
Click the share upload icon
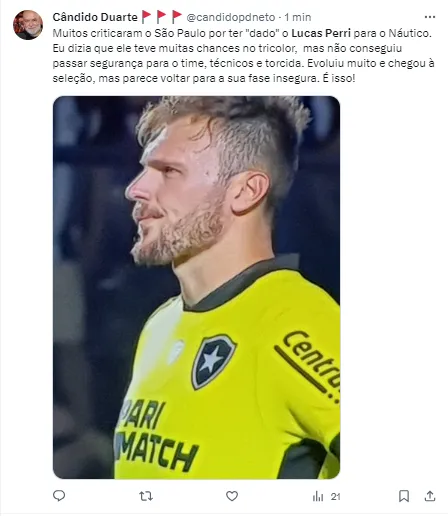pos(430,496)
